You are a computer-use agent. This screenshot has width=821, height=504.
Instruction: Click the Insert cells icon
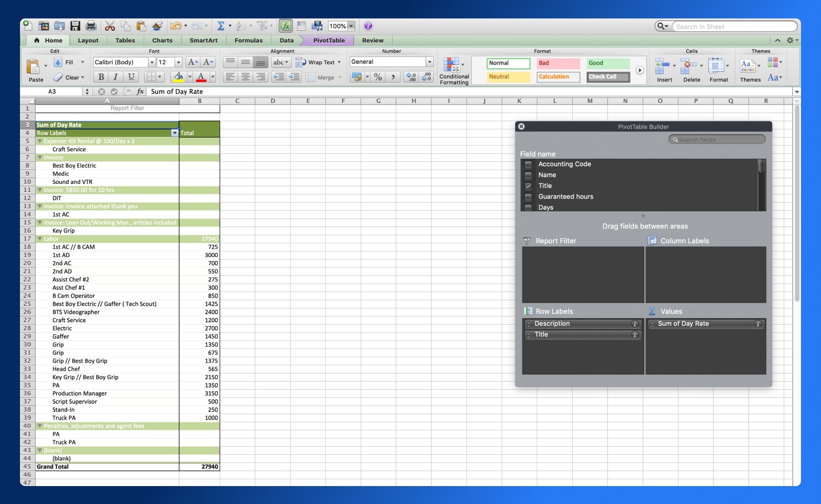point(662,66)
